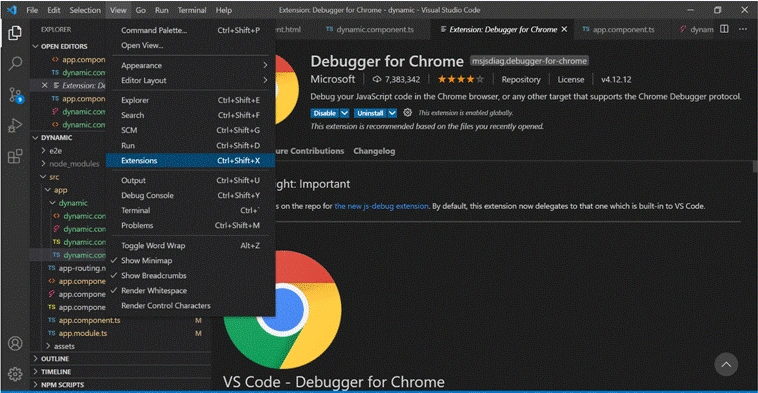Screen dimensions: 758x393
Task: Open the Source Control activity bar icon
Action: pyautogui.click(x=15, y=95)
